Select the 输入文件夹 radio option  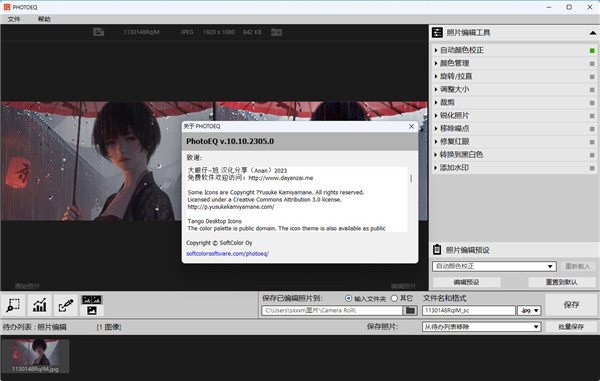pyautogui.click(x=349, y=298)
